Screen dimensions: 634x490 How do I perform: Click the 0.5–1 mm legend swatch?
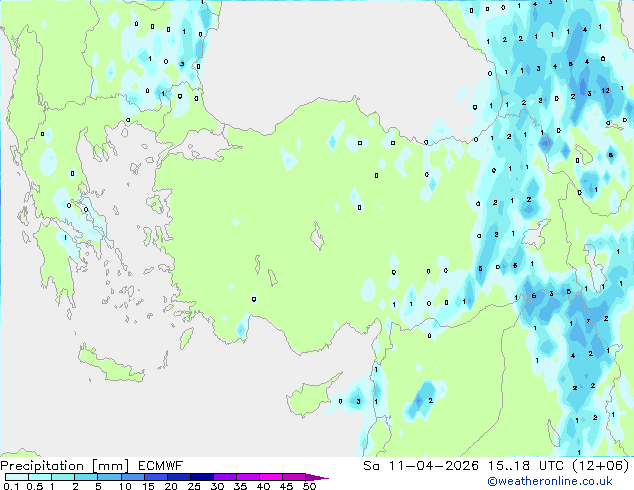(x=40, y=477)
